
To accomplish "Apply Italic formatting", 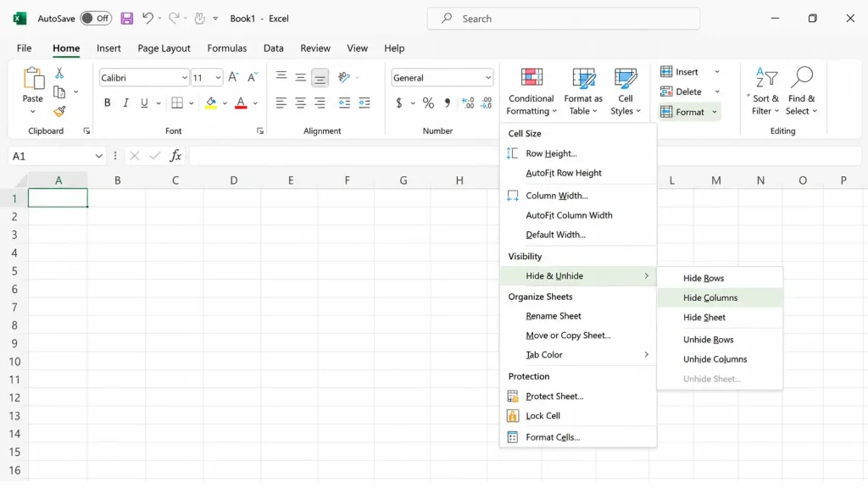I will [125, 103].
